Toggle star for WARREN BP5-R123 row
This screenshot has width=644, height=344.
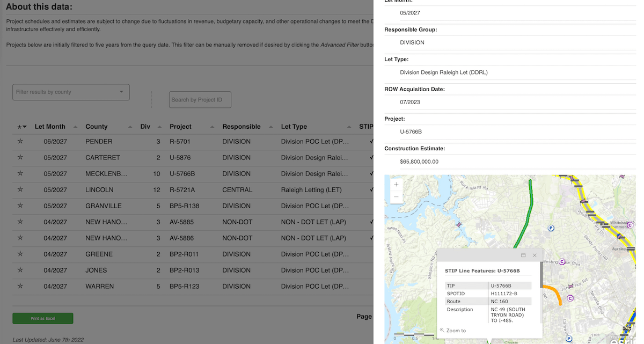pyautogui.click(x=20, y=287)
